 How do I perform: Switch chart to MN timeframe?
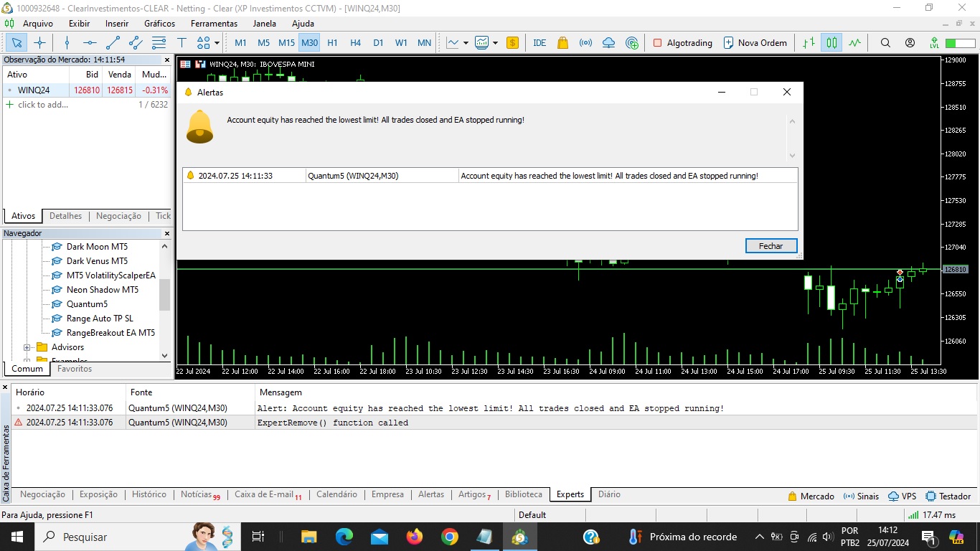coord(424,42)
